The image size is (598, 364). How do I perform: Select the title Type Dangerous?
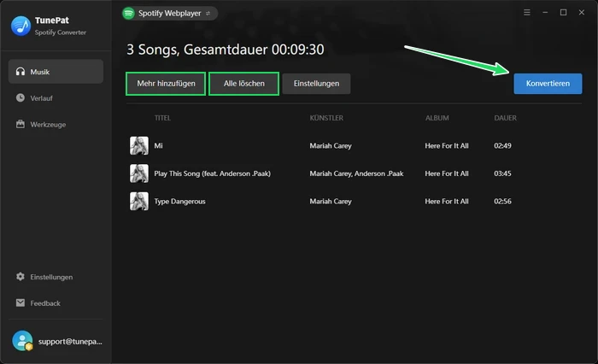[179, 202]
